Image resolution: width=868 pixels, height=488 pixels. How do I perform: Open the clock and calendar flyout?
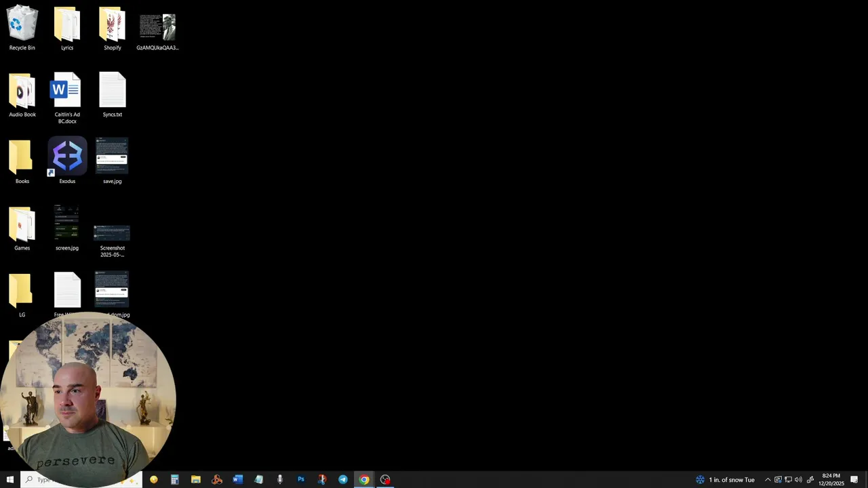831,479
